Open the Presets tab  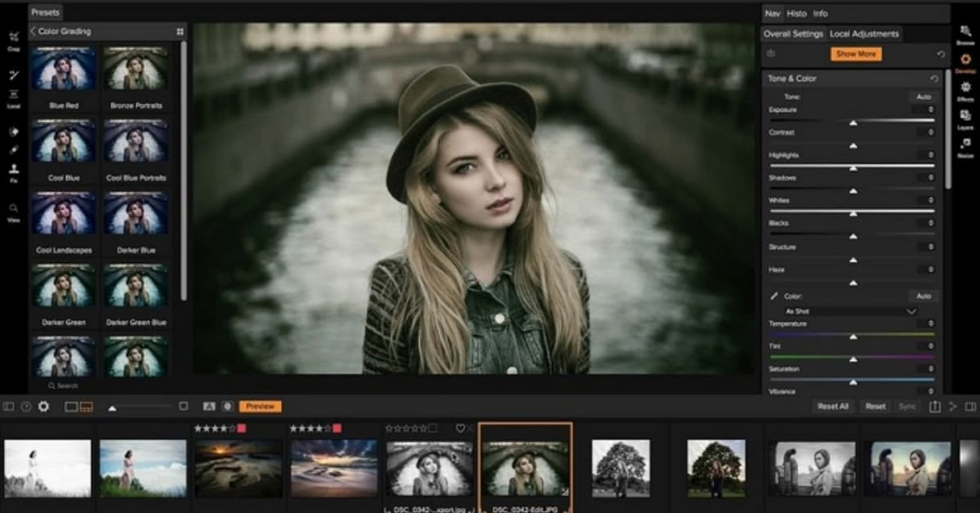click(x=45, y=13)
